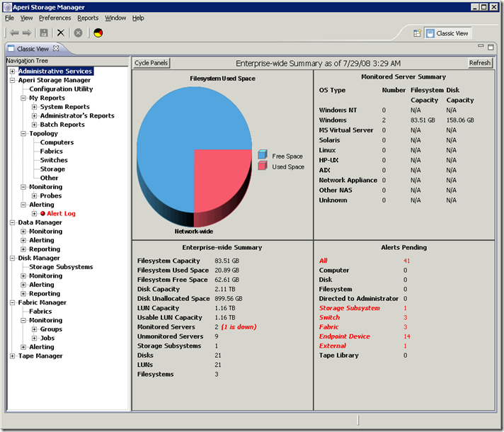Expand the Batch Reports node

point(34,125)
